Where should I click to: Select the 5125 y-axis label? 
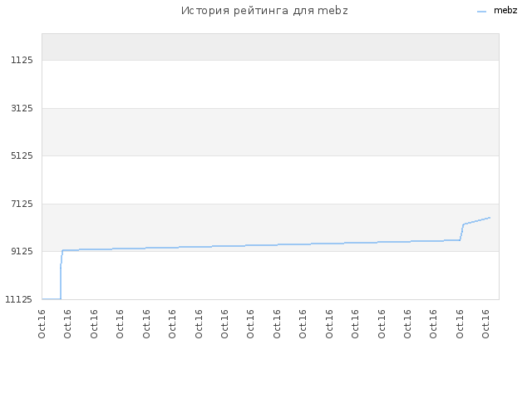click(22, 155)
